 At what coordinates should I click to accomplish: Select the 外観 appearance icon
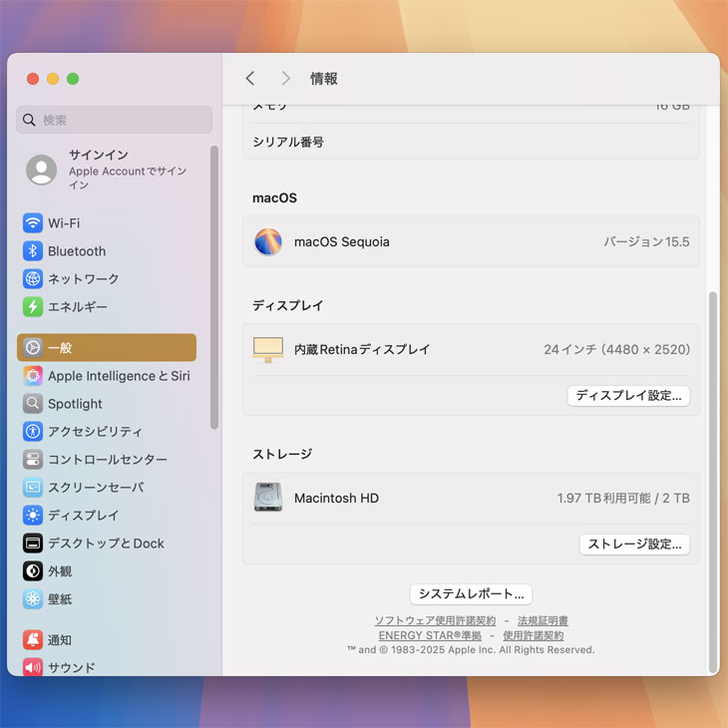[x=33, y=571]
